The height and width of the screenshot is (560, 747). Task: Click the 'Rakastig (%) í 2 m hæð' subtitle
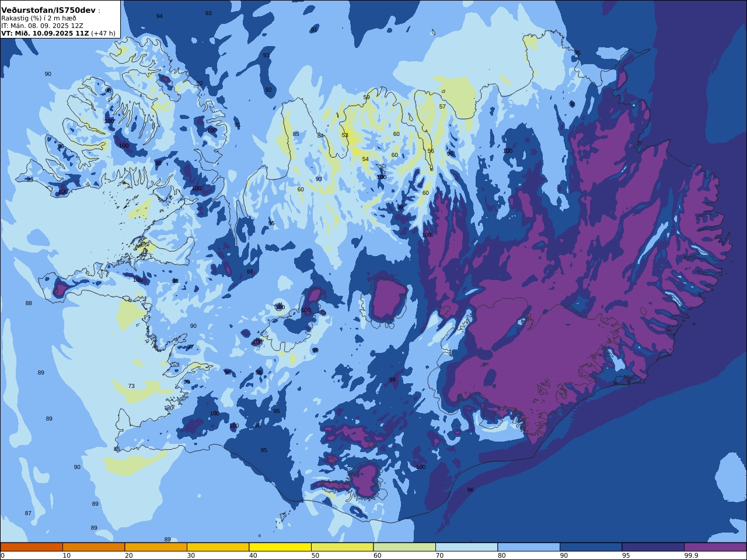coord(39,18)
